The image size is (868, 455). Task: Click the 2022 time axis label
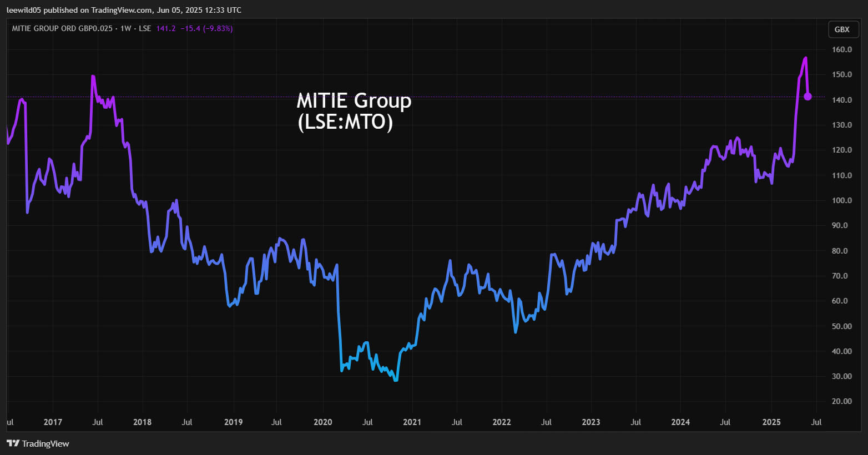[502, 422]
